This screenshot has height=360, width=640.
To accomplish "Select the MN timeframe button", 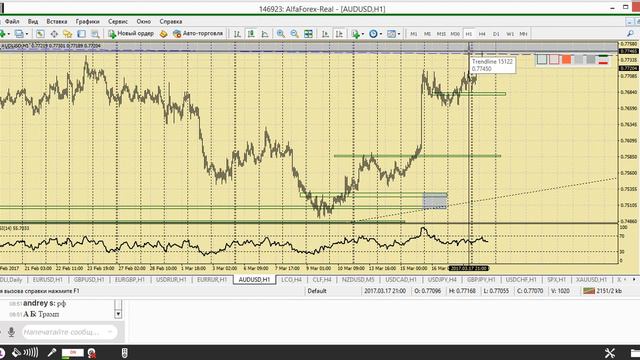I will point(523,34).
